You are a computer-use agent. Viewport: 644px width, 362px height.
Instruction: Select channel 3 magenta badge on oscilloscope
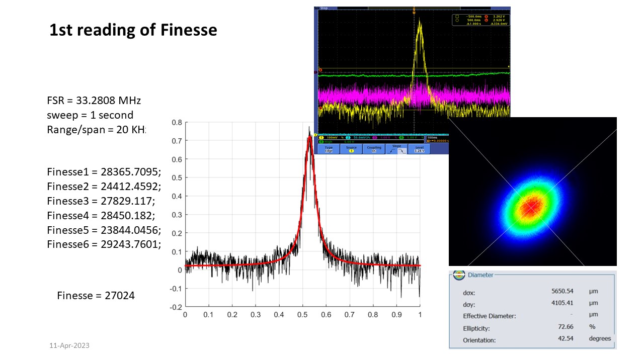tap(375, 137)
